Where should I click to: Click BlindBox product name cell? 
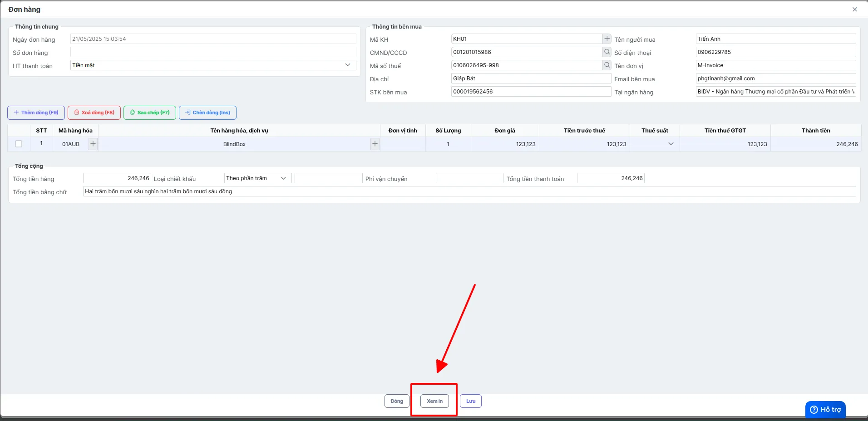[234, 144]
